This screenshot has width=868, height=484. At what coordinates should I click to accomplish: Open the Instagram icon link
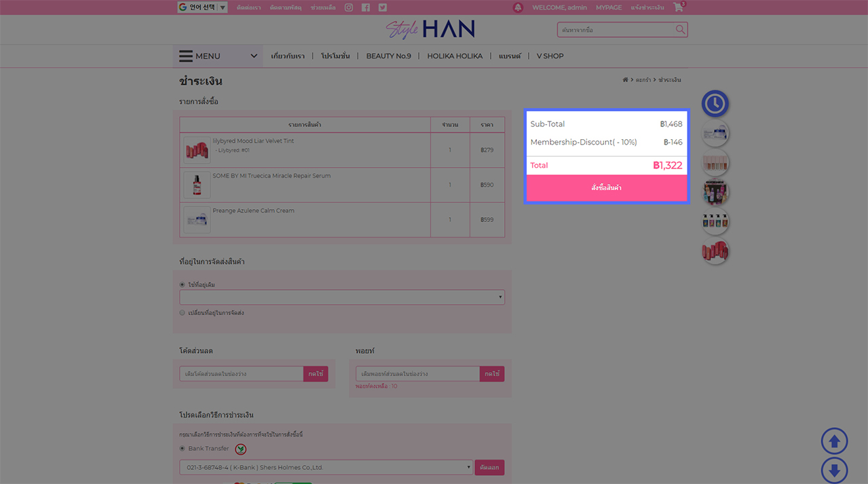[x=349, y=7]
